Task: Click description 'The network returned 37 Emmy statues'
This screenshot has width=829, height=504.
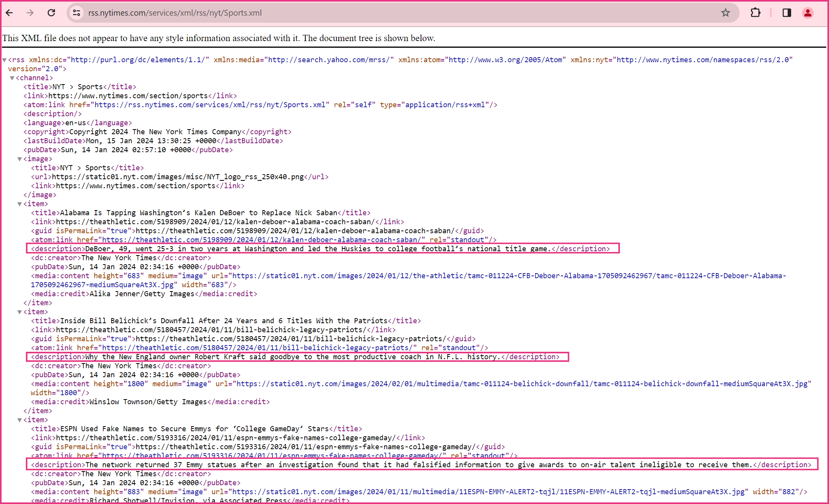Action: coord(422,464)
